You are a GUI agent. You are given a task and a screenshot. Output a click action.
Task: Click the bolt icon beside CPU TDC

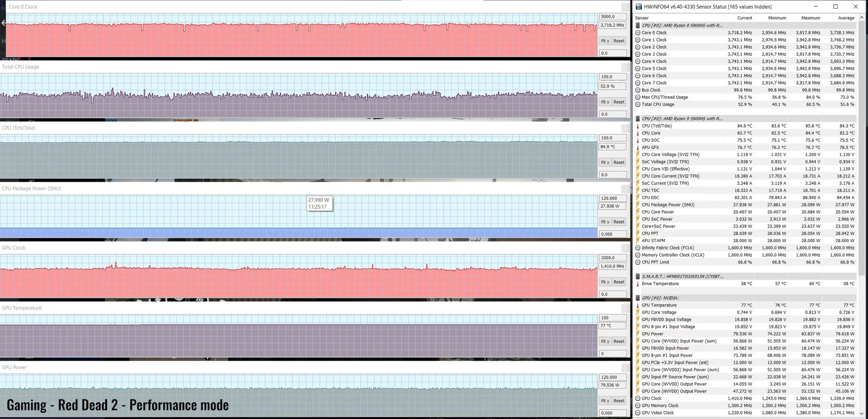638,190
